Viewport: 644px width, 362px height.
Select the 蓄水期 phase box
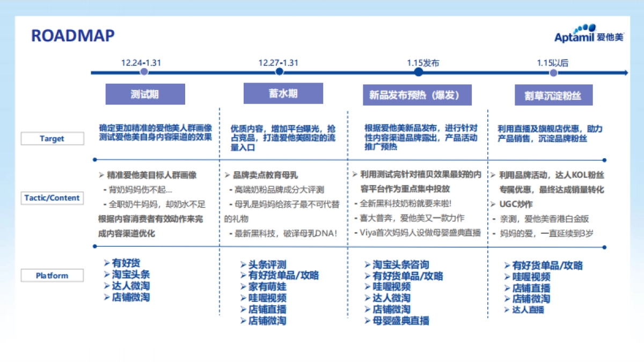pos(283,93)
